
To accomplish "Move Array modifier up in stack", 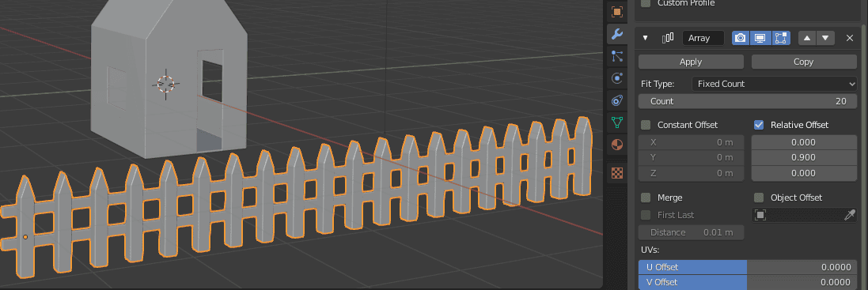I will pos(806,38).
